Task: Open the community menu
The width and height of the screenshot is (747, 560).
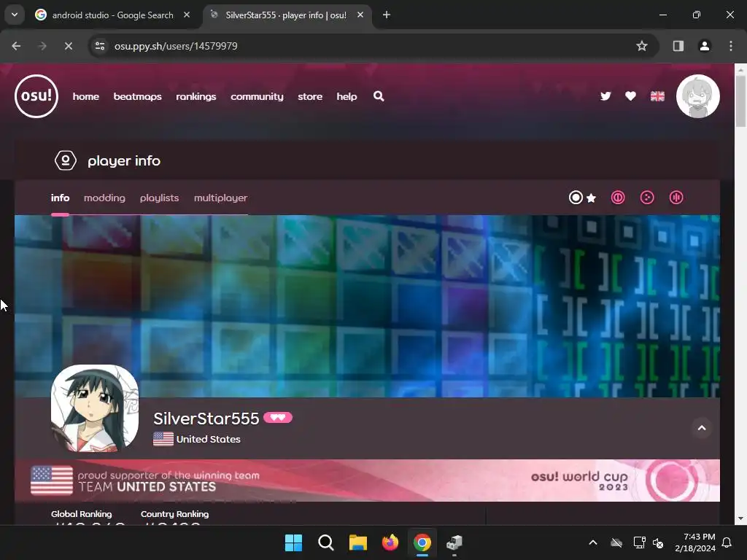Action: point(257,96)
